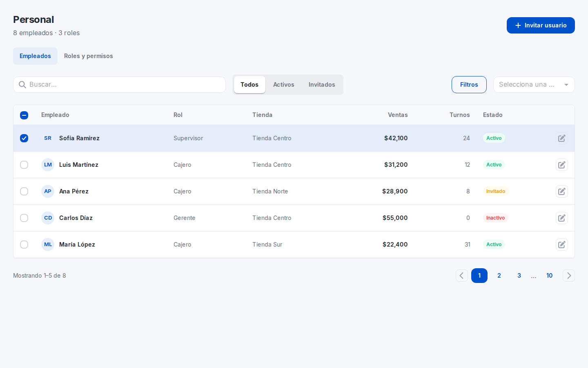Click the edit icon for Luis Martínez
Image resolution: width=588 pixels, height=368 pixels.
562,165
